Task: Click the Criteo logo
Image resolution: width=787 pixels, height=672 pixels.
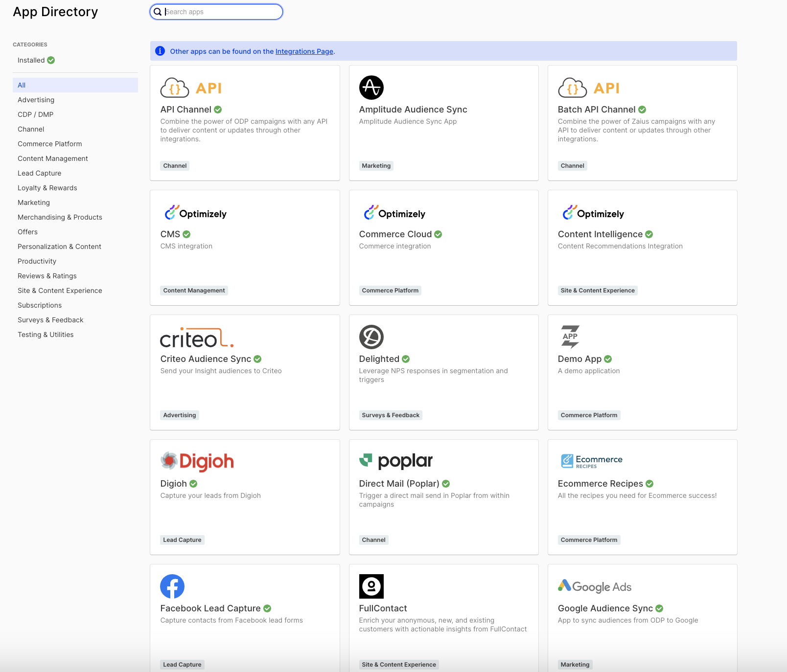Action: (197, 337)
